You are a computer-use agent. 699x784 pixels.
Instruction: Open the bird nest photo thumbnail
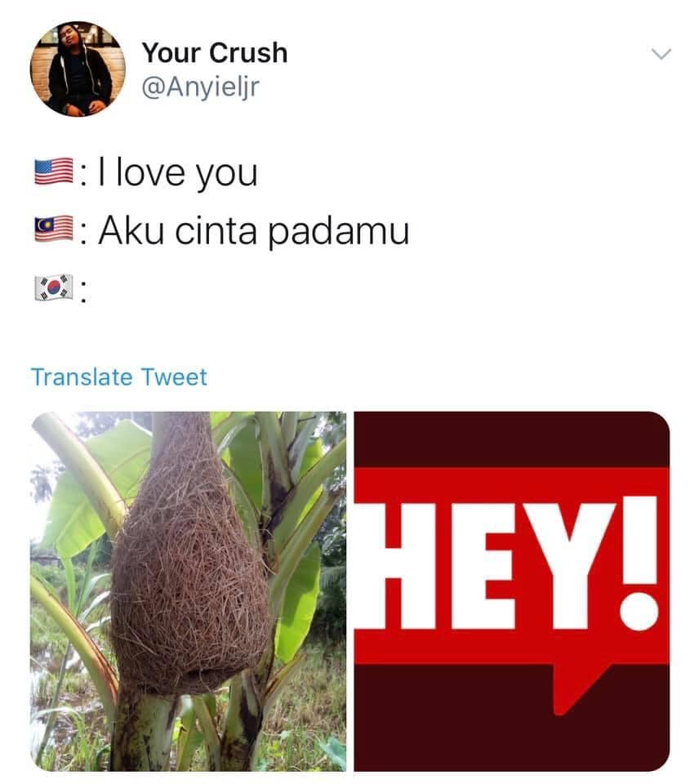(x=188, y=591)
